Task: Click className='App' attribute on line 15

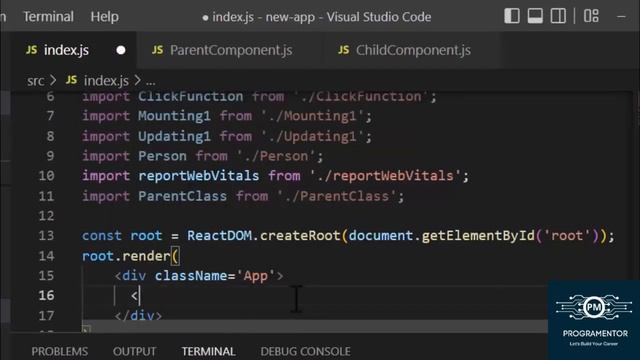Action: 215,276
